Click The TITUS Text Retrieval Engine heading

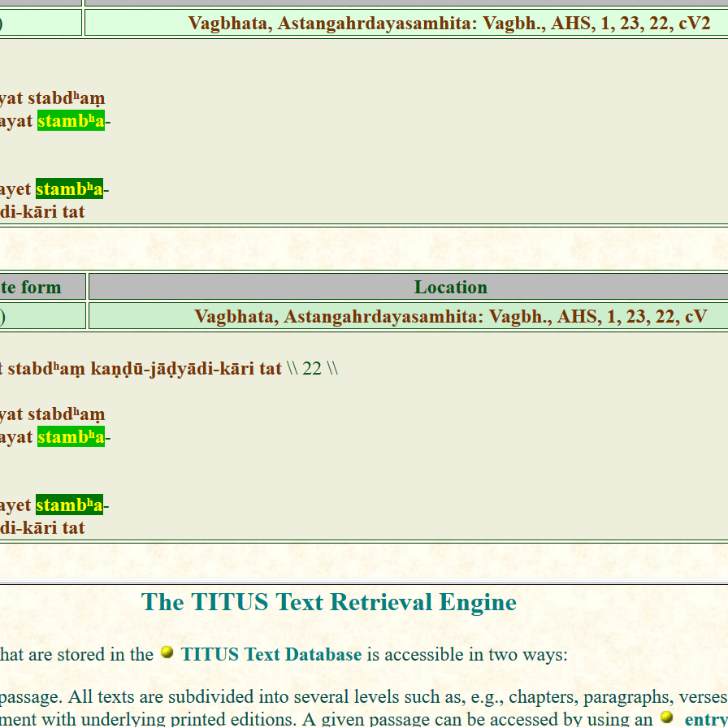tap(328, 602)
